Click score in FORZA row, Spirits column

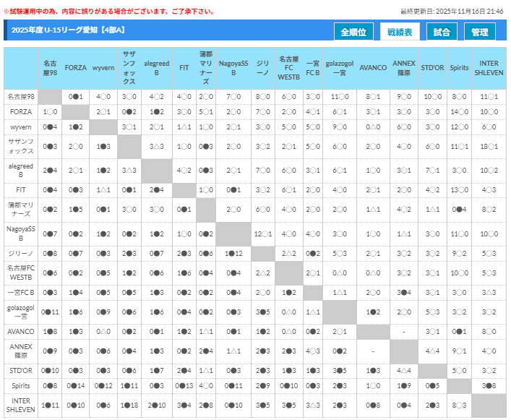click(459, 111)
